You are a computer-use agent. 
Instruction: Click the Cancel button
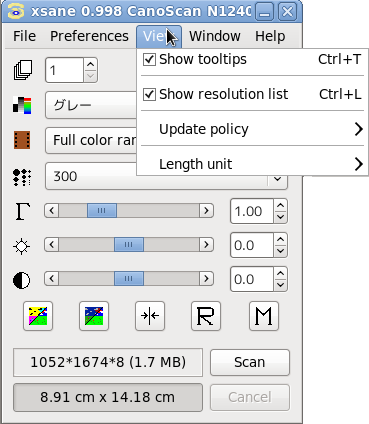pyautogui.click(x=250, y=397)
